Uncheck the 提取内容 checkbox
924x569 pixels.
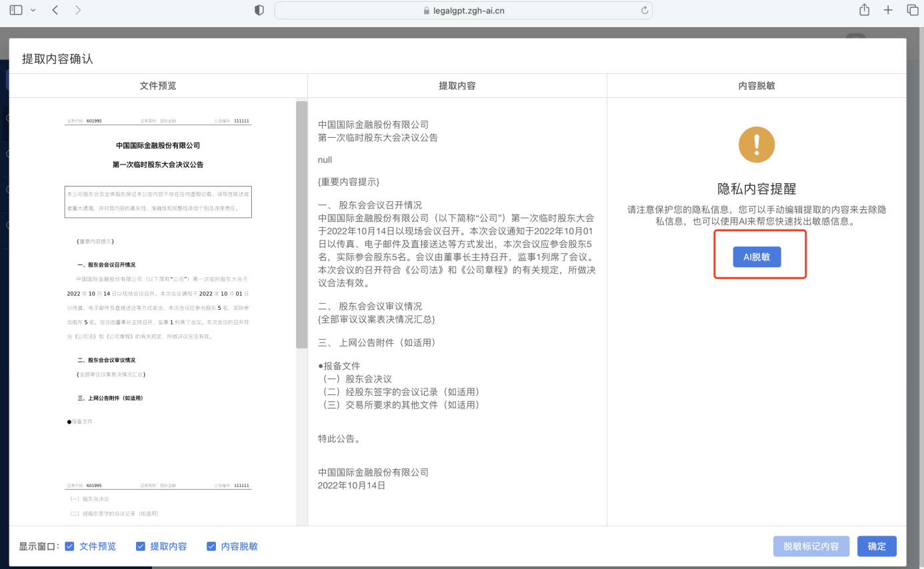pos(141,546)
